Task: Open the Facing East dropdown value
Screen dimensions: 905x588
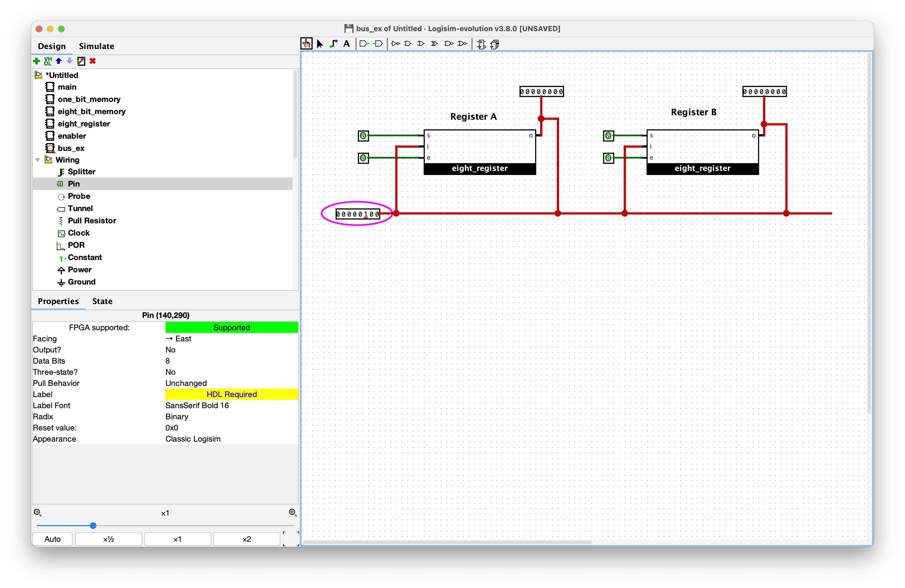Action: pos(231,339)
